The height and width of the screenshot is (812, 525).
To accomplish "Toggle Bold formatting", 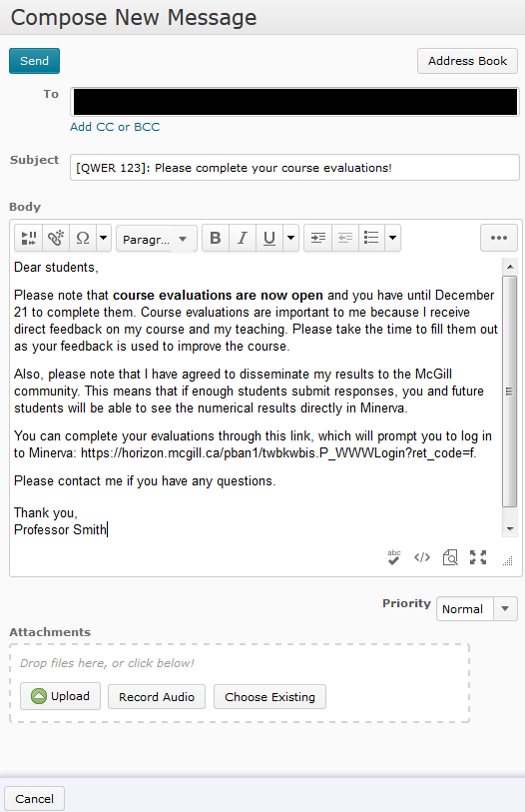I will (216, 239).
